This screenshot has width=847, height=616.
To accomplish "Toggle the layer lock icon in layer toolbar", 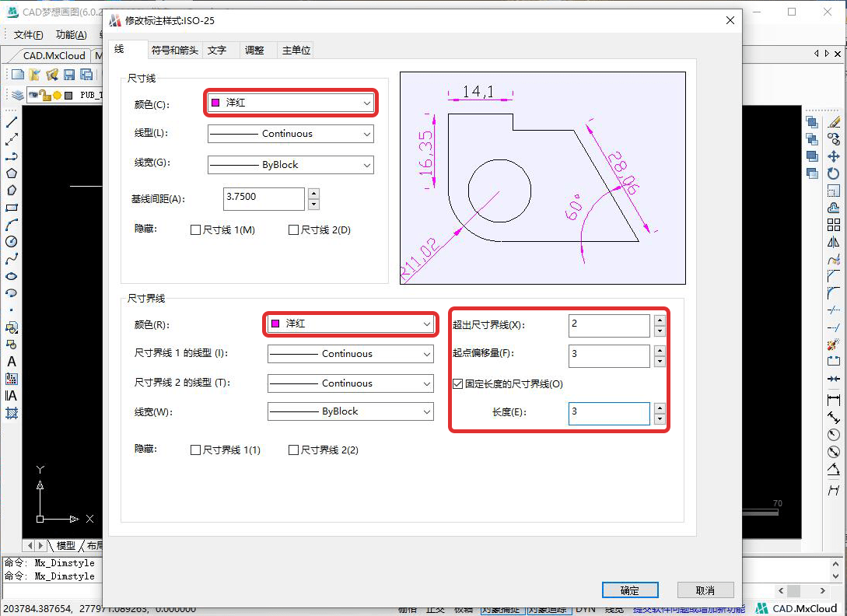I will pyautogui.click(x=45, y=96).
